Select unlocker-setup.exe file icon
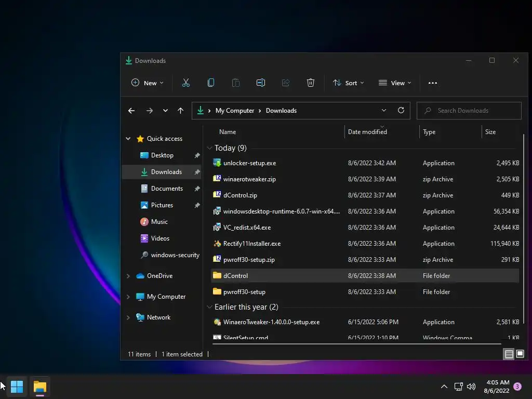Viewport: 532px width, 399px height. pyautogui.click(x=217, y=163)
